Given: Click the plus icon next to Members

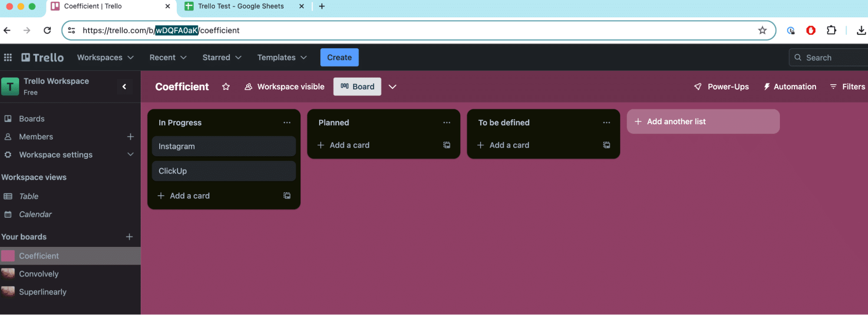Looking at the screenshot, I should pos(130,137).
